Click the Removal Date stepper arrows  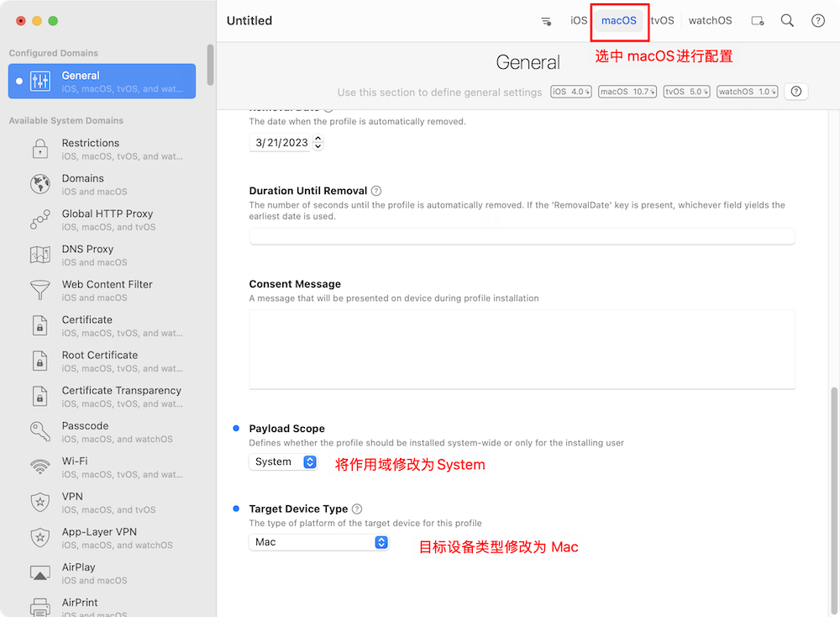(318, 143)
